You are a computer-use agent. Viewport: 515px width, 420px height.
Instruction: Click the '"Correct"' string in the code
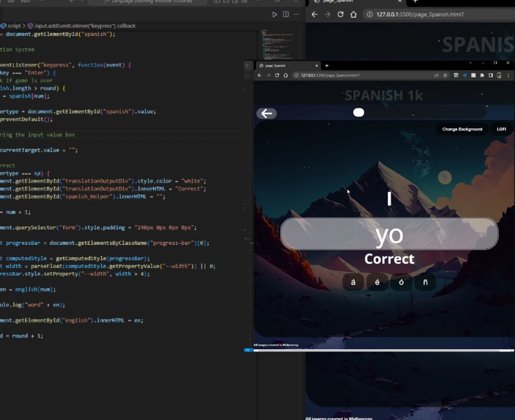coord(189,189)
